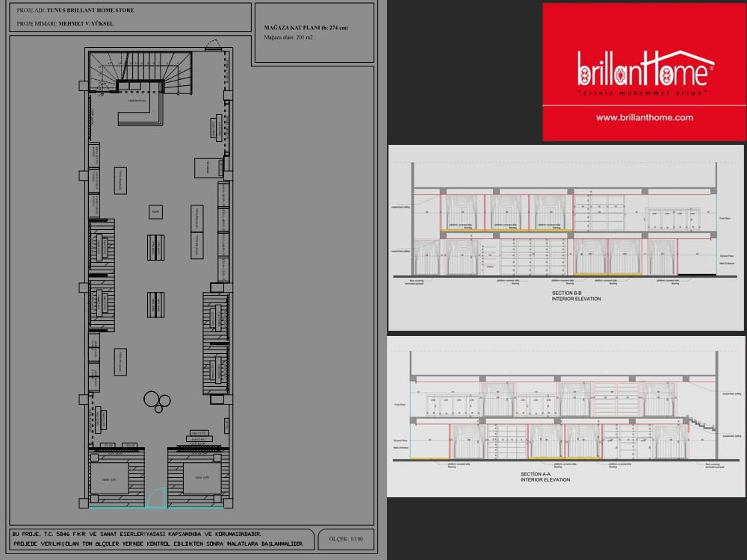
Task: Click the 'MAĞAZA KAT PLANI (h: 274 cm)' heading
Action: (x=306, y=28)
